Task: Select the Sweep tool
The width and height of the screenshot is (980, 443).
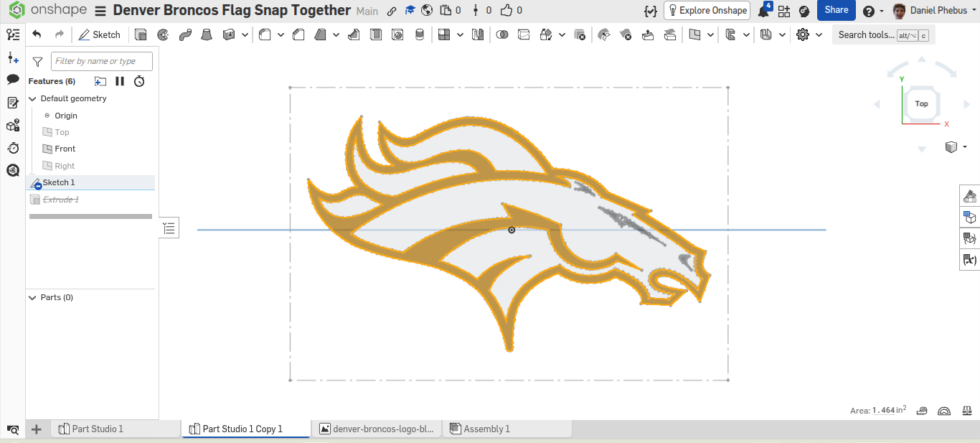Action: tap(185, 34)
